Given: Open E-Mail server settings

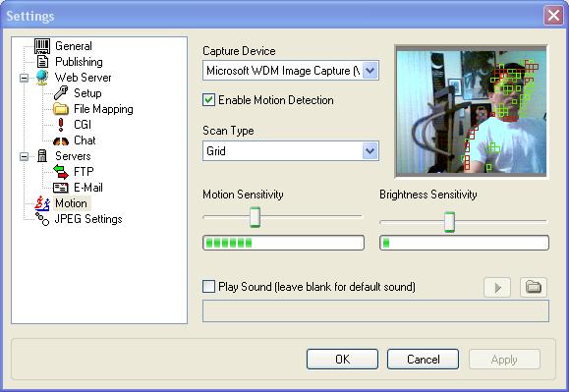Looking at the screenshot, I should 88,188.
